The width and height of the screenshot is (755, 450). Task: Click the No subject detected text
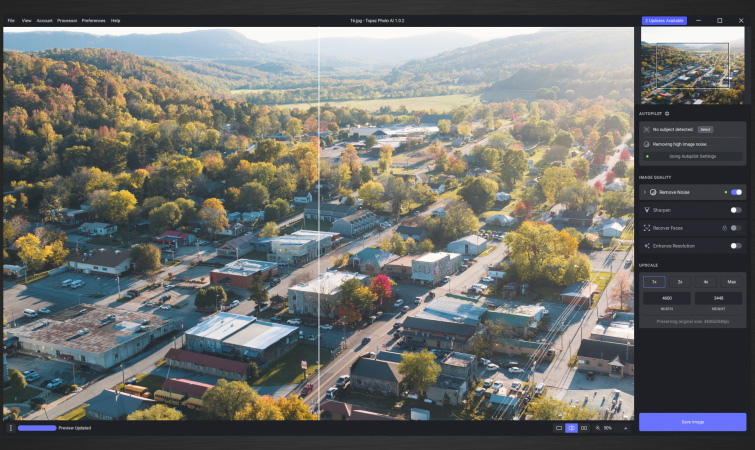pyautogui.click(x=673, y=129)
